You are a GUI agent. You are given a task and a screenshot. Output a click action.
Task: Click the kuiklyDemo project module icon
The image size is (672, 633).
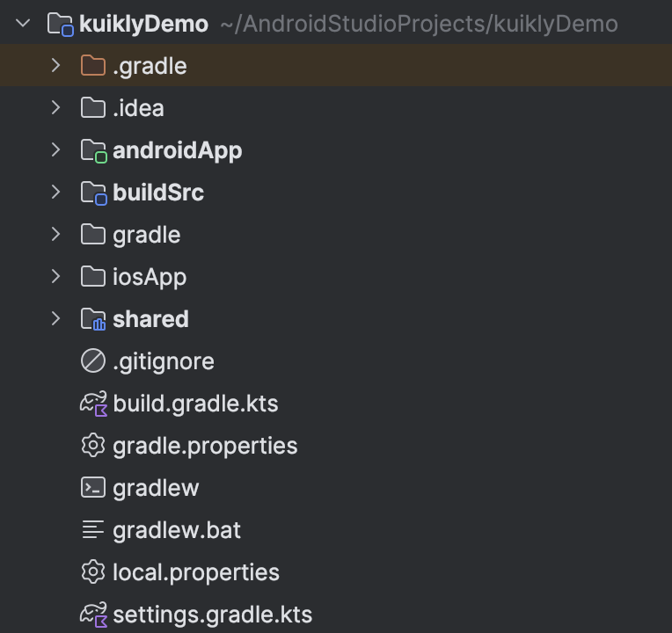point(60,24)
